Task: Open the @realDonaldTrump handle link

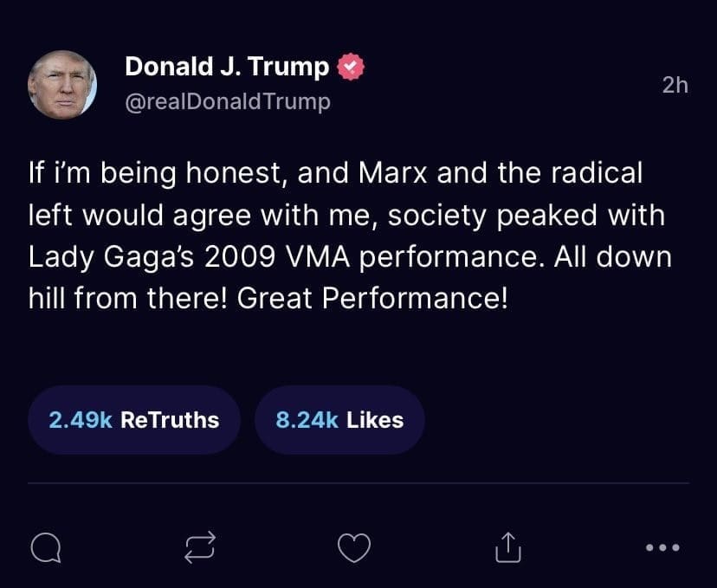Action: (229, 101)
